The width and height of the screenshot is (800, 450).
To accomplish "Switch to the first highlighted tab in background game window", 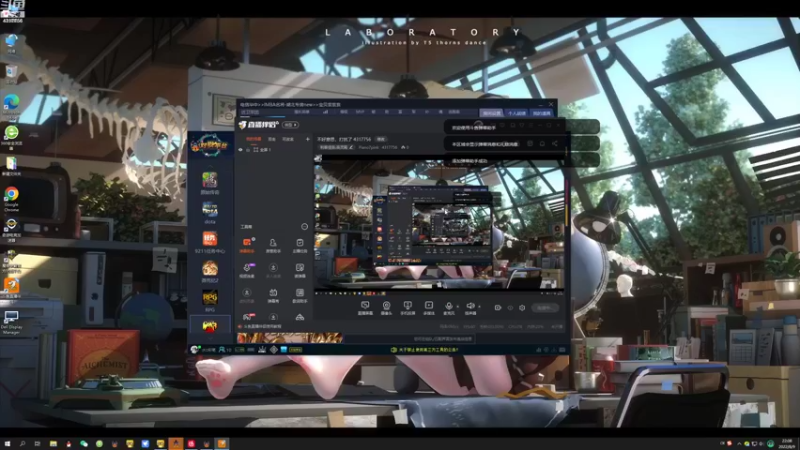I will [492, 113].
